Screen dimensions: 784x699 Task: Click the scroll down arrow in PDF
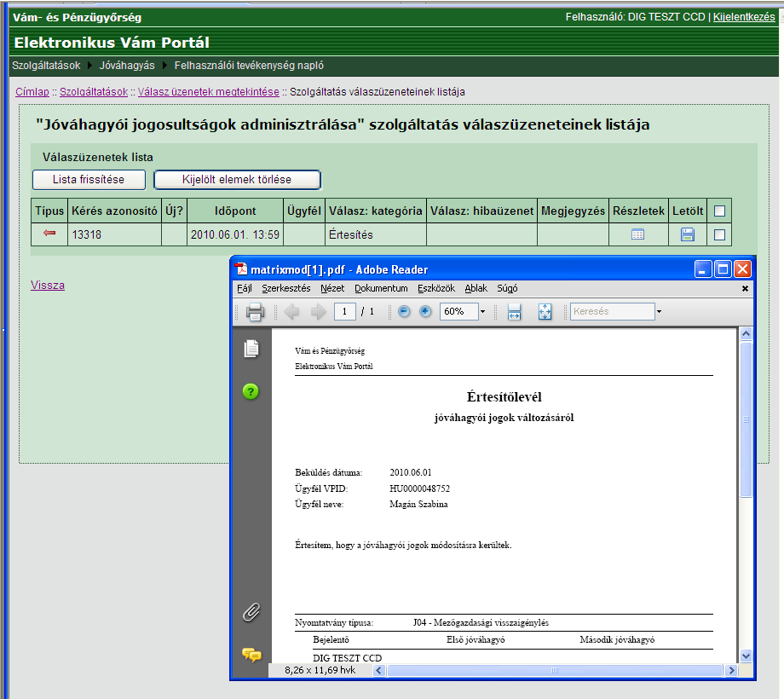(746, 656)
